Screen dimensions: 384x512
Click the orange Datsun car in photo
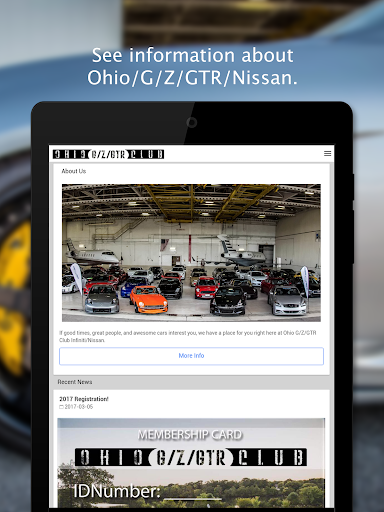148,299
